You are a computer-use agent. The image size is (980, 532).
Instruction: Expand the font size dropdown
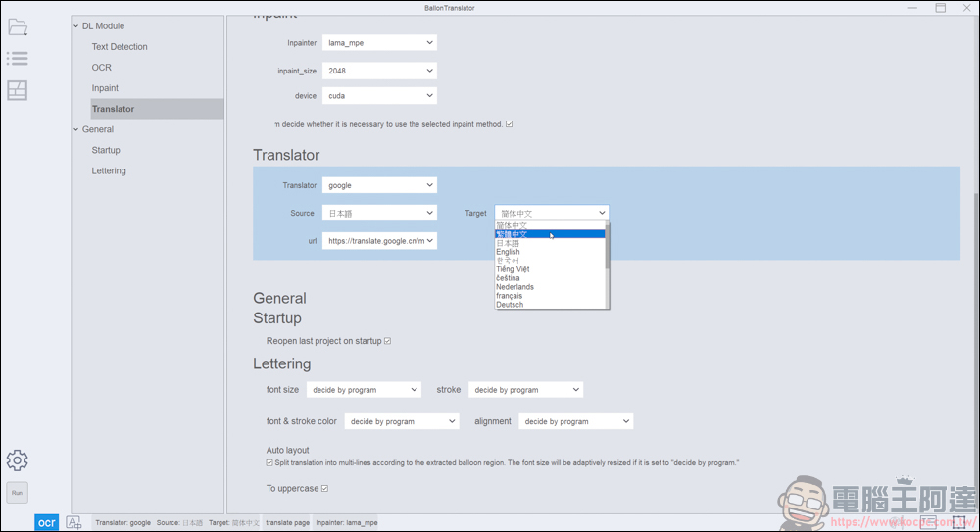coord(364,390)
